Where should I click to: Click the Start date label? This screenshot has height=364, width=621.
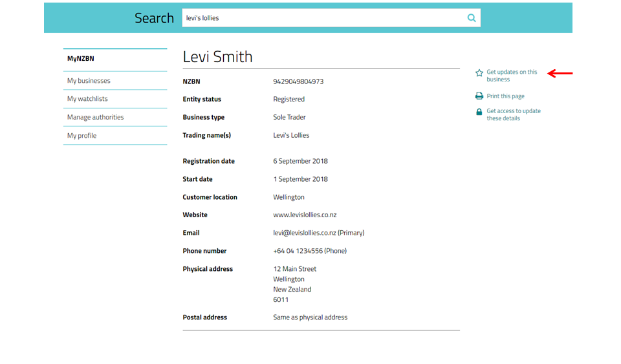click(x=198, y=179)
